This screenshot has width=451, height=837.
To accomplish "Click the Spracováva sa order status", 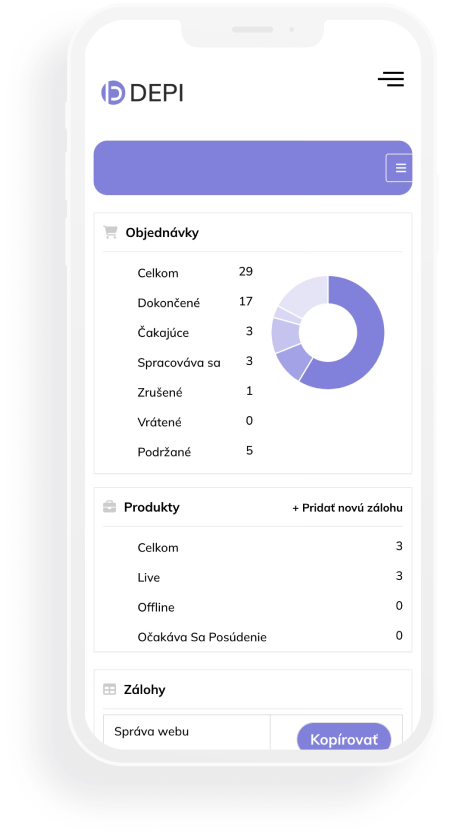I will click(x=179, y=363).
